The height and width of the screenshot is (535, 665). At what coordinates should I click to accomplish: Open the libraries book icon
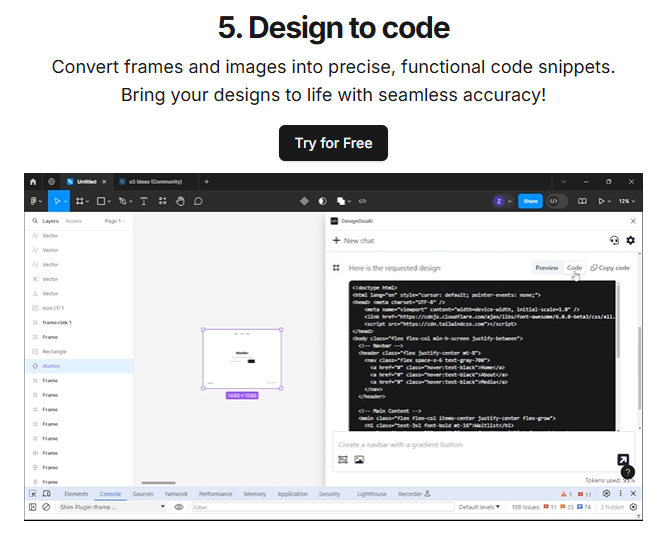tap(582, 201)
